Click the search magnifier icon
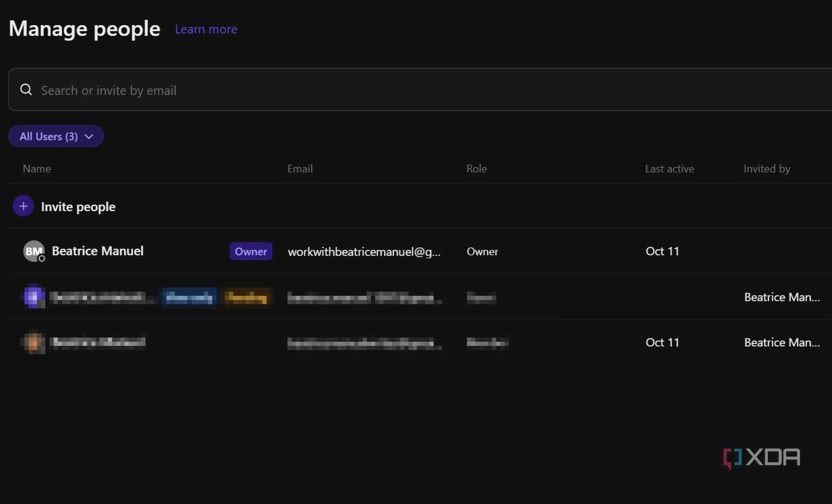The image size is (832, 504). [26, 90]
